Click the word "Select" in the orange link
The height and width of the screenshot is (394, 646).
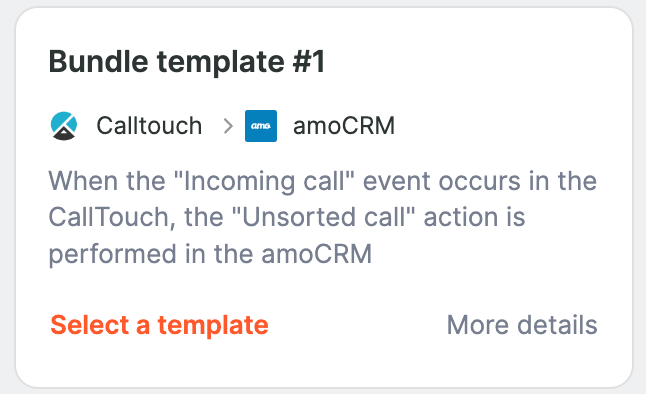coord(89,325)
